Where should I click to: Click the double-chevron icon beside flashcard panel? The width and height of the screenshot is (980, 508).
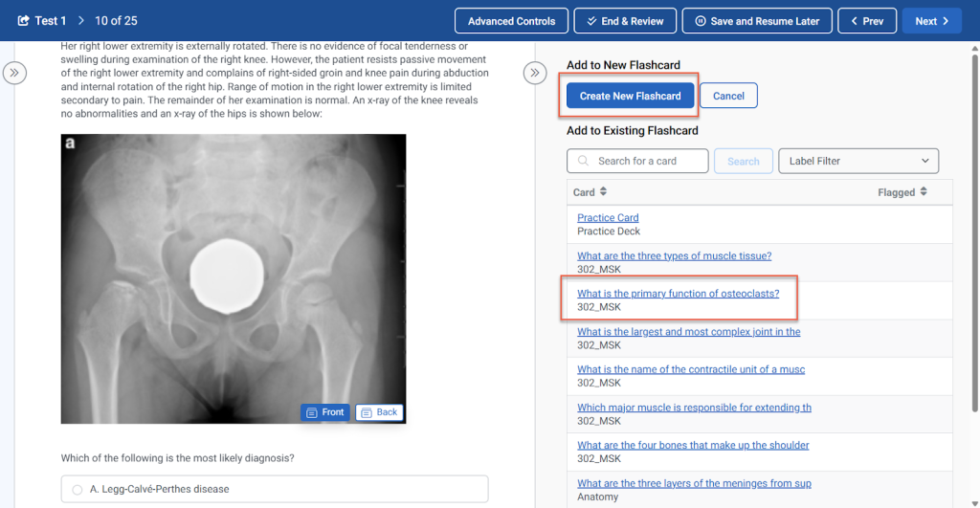click(x=536, y=73)
